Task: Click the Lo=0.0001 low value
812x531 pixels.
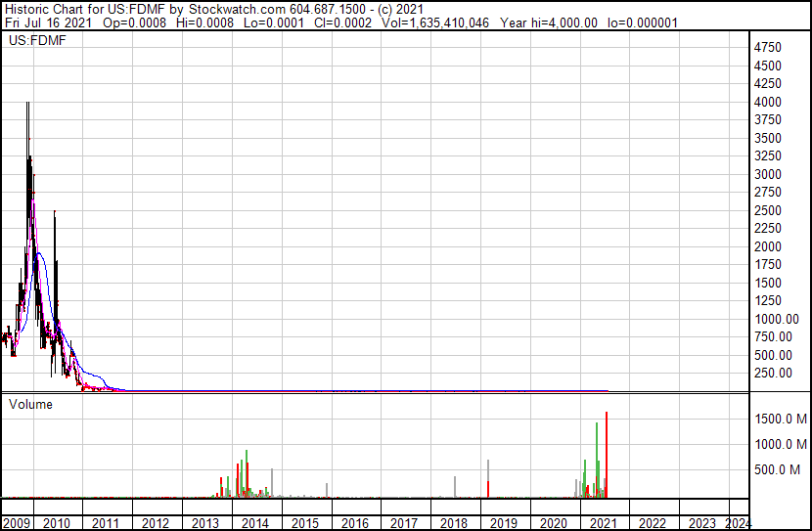Action: (x=274, y=22)
